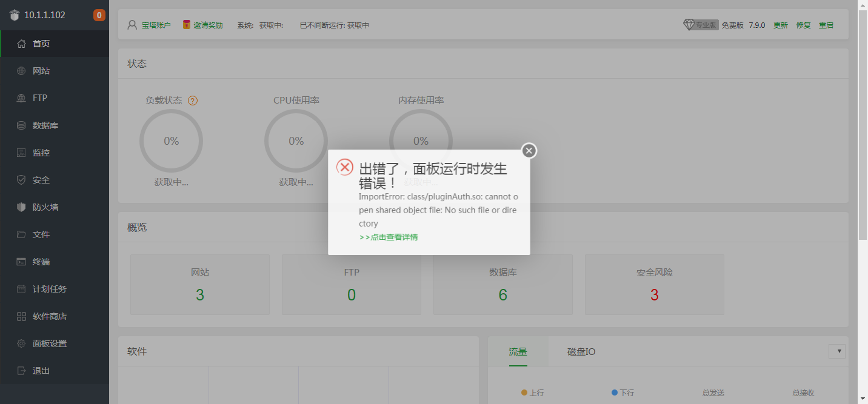Click the orange notification badge showing 0
Image resolution: width=868 pixels, height=404 pixels.
(99, 15)
